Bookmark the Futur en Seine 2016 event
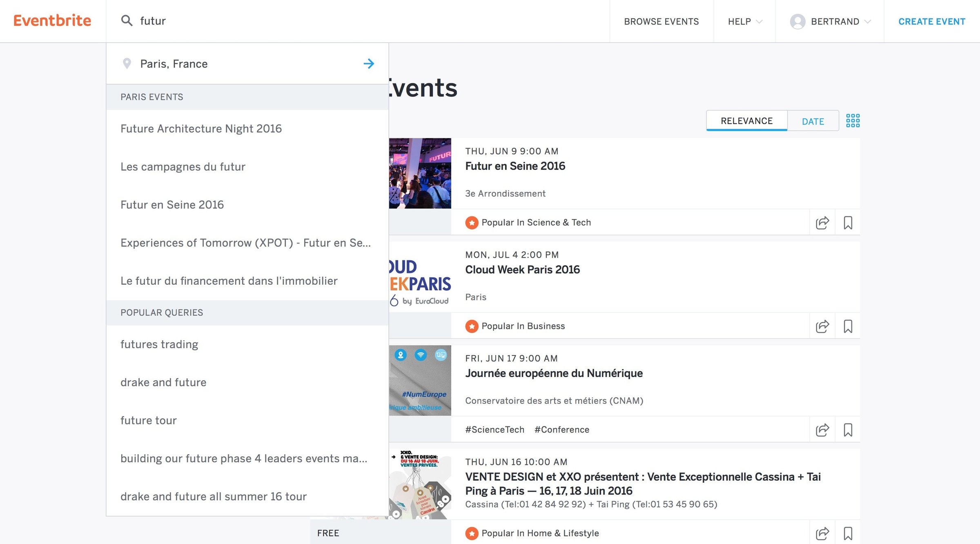 [848, 223]
